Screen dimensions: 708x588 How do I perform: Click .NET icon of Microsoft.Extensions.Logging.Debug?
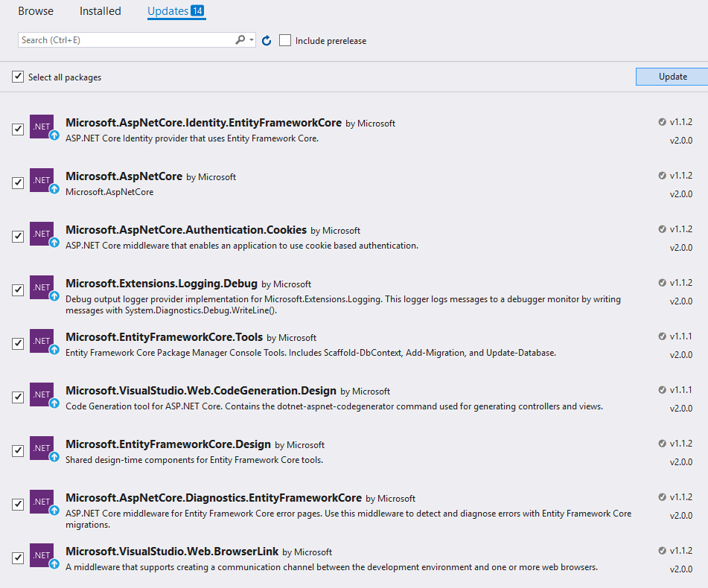tap(42, 287)
